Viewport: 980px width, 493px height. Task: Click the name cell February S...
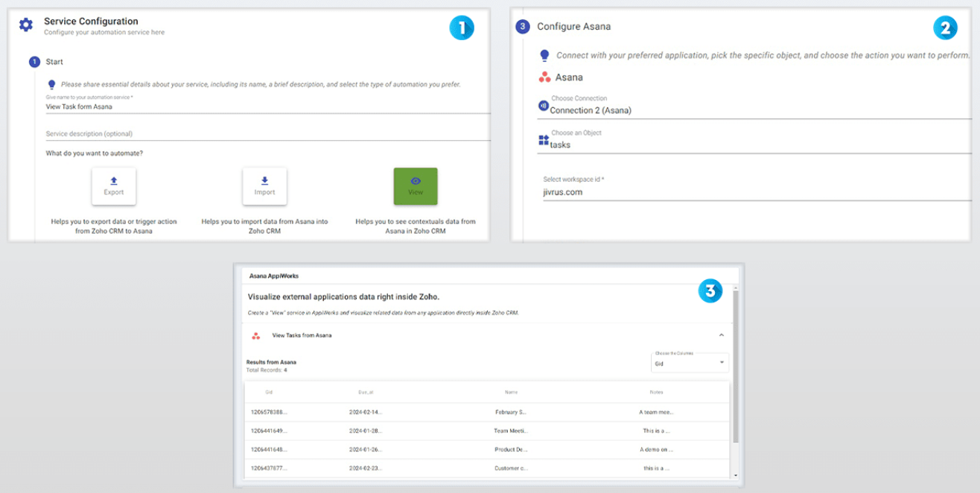[x=511, y=411]
